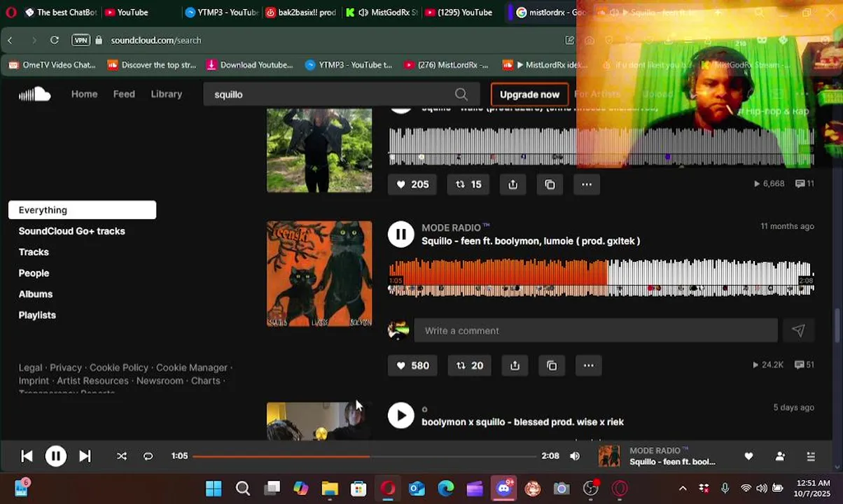Image resolution: width=843 pixels, height=504 pixels.
Task: Open the taskbar clock showing 12:51 AM
Action: tap(813, 488)
